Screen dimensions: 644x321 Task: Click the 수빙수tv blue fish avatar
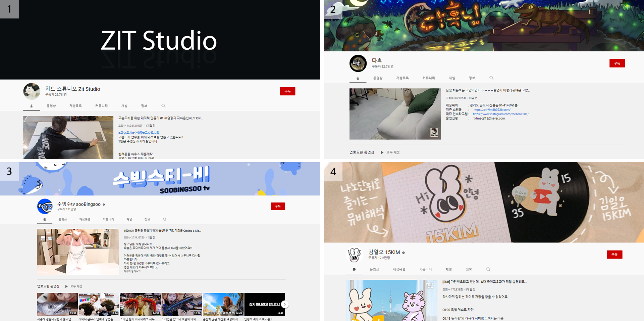tap(45, 206)
